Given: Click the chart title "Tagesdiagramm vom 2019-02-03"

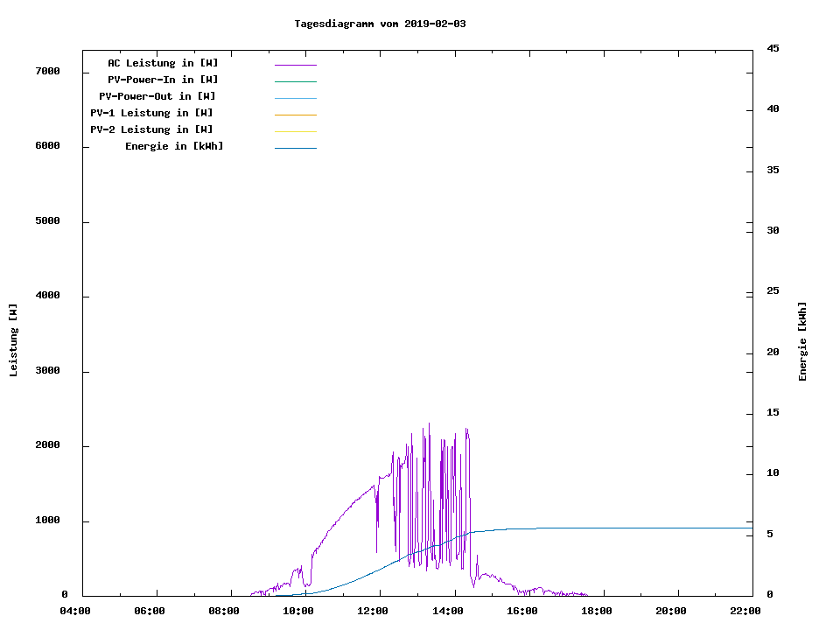Looking at the screenshot, I should [x=380, y=24].
